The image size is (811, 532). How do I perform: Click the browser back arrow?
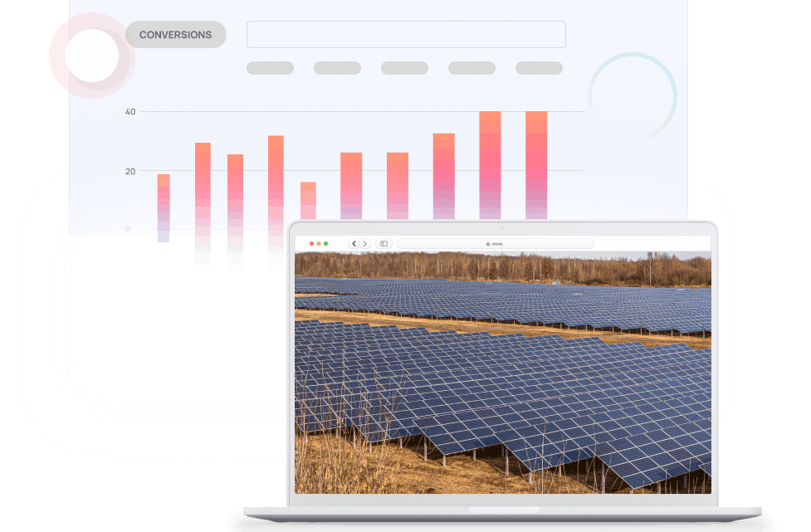pyautogui.click(x=354, y=243)
